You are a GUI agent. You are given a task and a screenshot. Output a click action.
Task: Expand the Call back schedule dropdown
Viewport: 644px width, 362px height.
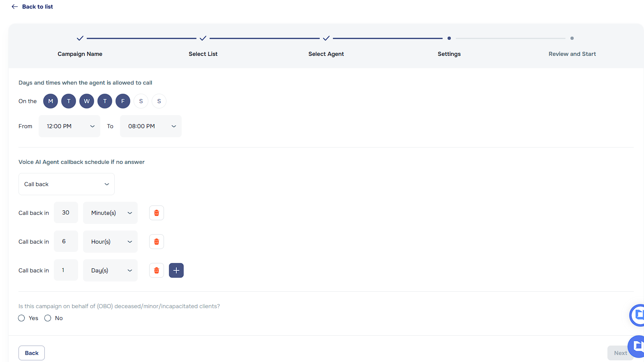point(67,184)
